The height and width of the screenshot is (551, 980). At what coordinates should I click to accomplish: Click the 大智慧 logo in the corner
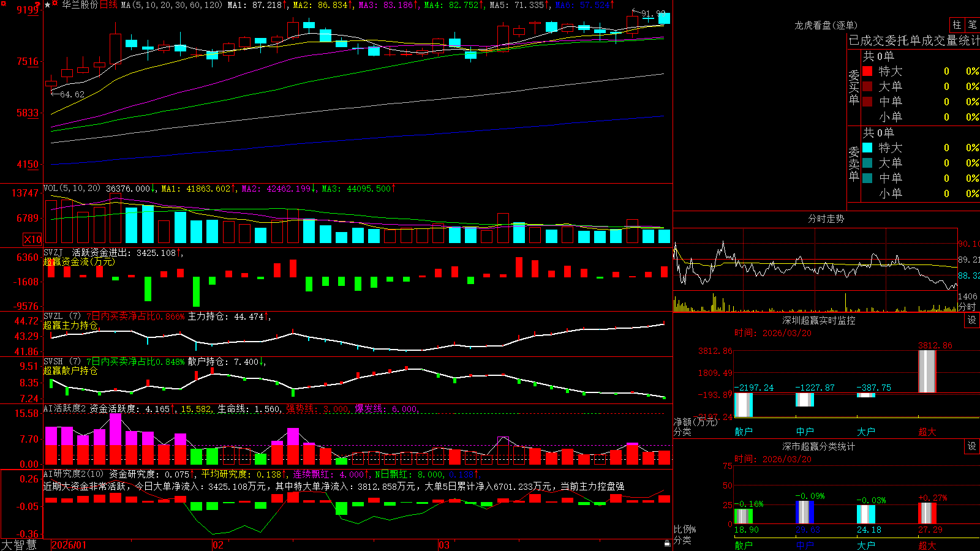tap(19, 545)
